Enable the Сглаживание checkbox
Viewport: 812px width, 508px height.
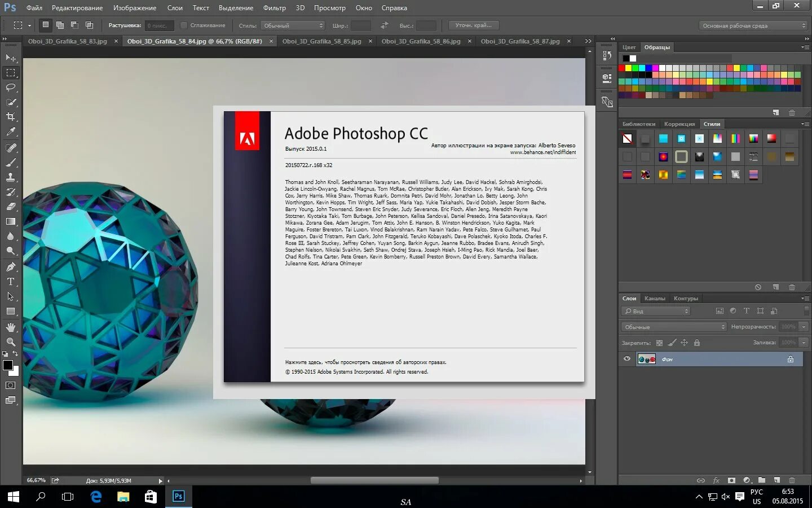pyautogui.click(x=184, y=25)
